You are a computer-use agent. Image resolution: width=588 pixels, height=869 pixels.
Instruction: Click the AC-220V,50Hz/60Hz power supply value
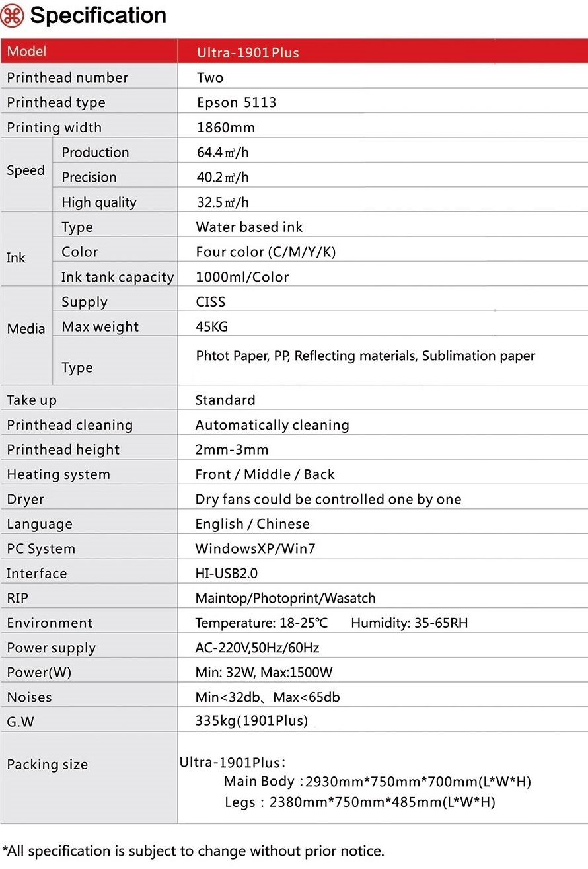pos(257,648)
